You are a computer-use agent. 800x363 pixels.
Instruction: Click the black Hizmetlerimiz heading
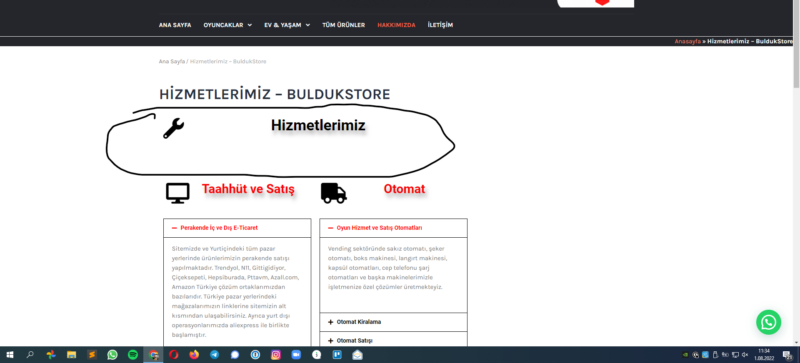click(318, 125)
